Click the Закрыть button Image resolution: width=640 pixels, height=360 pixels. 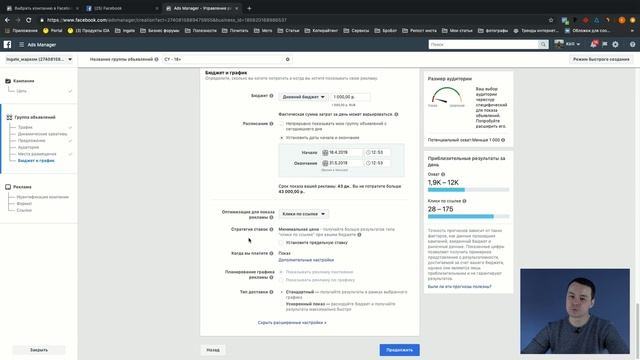click(x=39, y=350)
